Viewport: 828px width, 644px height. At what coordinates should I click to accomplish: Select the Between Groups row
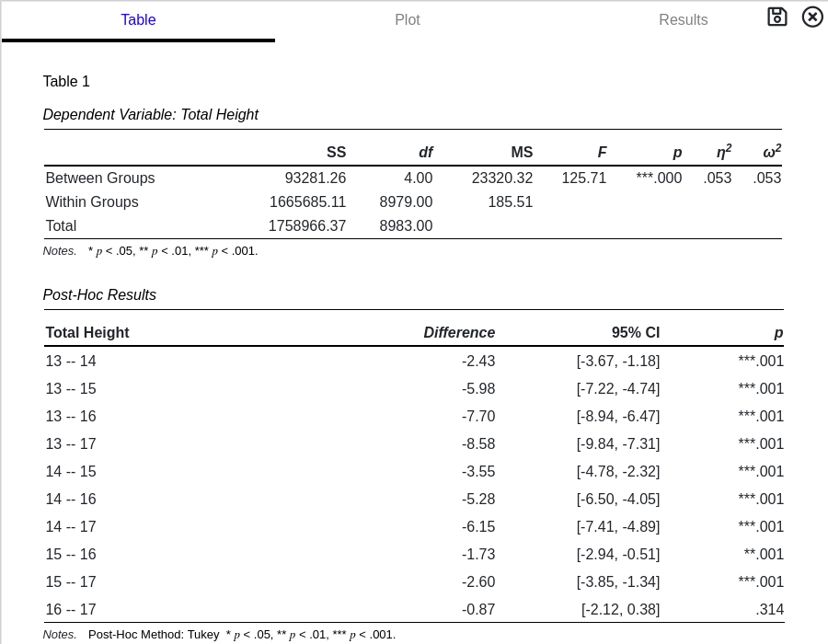(x=100, y=178)
